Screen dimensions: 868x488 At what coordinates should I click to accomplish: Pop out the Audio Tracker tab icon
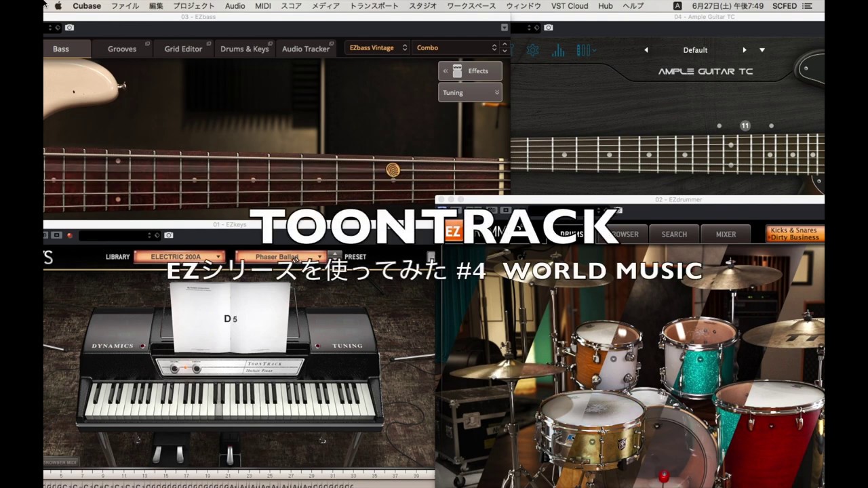pos(332,43)
